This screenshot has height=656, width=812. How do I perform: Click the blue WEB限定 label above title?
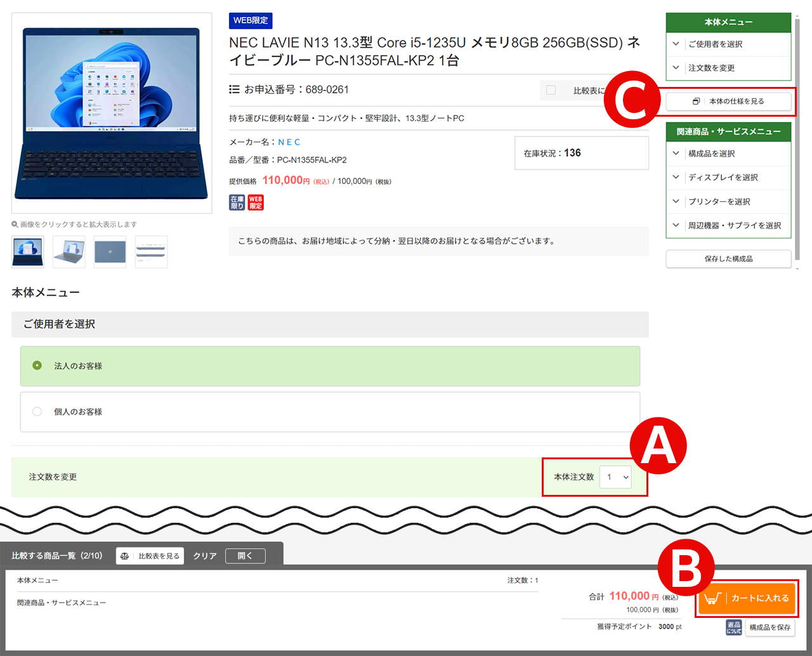[251, 20]
